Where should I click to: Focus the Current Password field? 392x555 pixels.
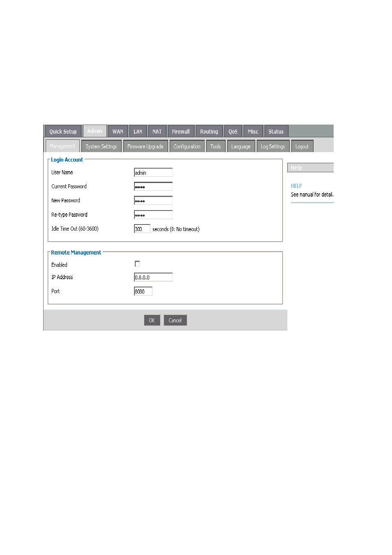(x=153, y=187)
